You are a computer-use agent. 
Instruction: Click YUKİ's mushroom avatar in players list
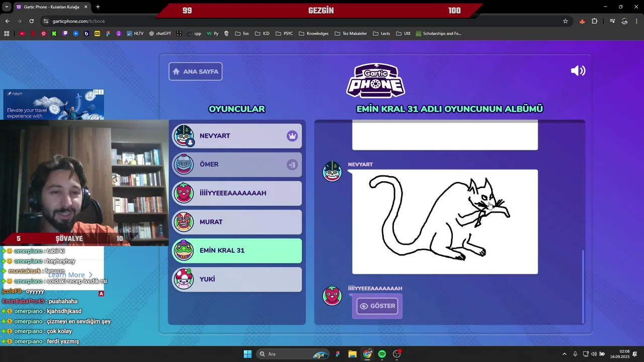(184, 279)
